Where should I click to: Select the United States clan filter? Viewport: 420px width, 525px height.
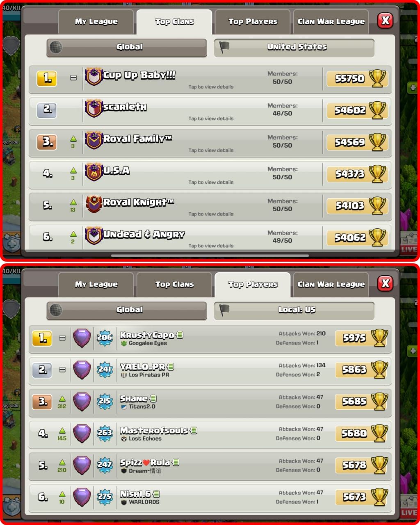click(294, 47)
